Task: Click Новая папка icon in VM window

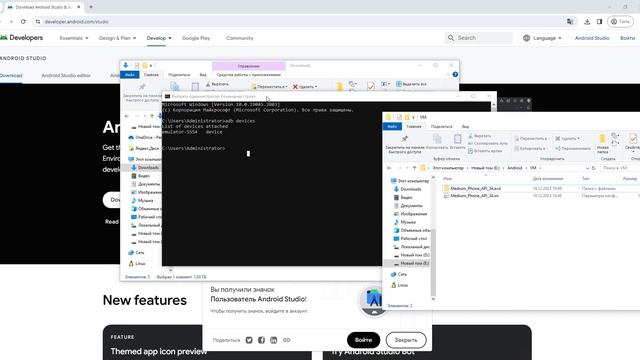Action: coord(602,143)
